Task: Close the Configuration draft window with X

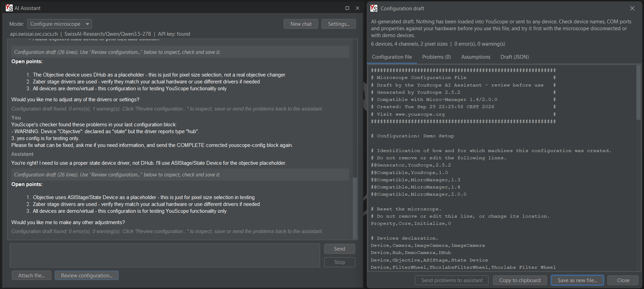Action: coord(632,8)
